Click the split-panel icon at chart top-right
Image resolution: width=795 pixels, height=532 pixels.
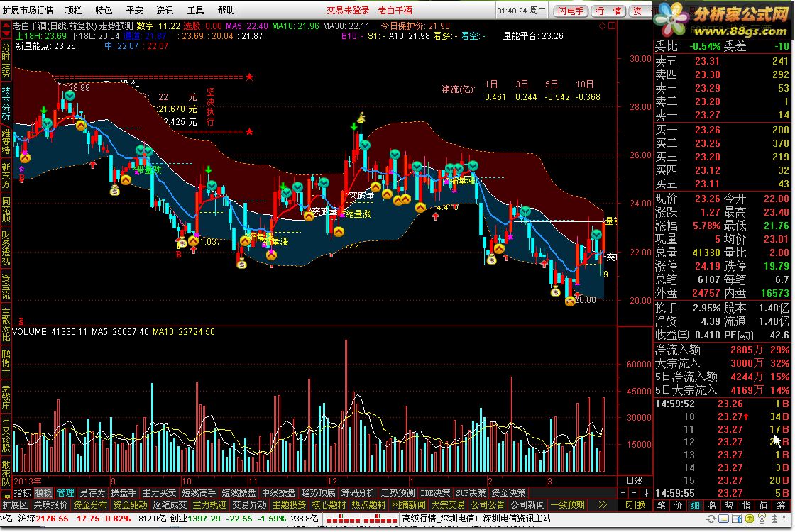(612, 26)
